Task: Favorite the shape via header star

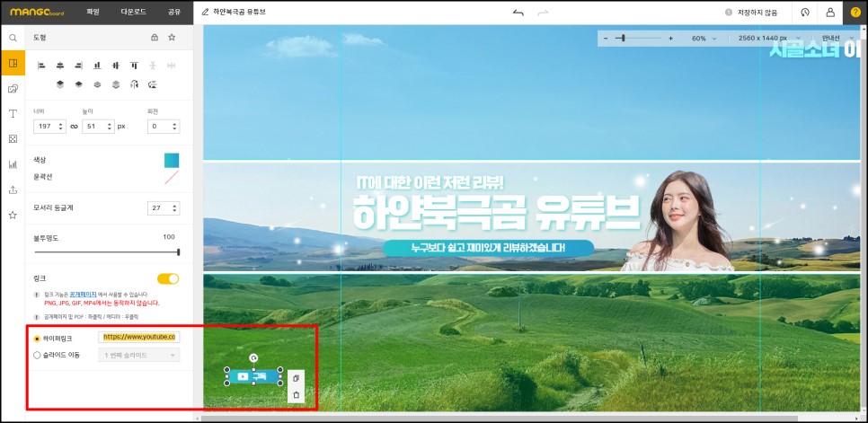Action: click(172, 38)
